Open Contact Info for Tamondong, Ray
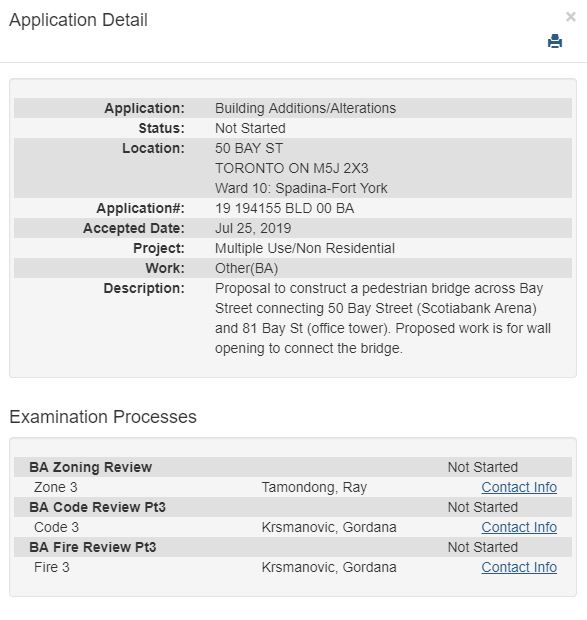This screenshot has width=587, height=620. (x=519, y=487)
